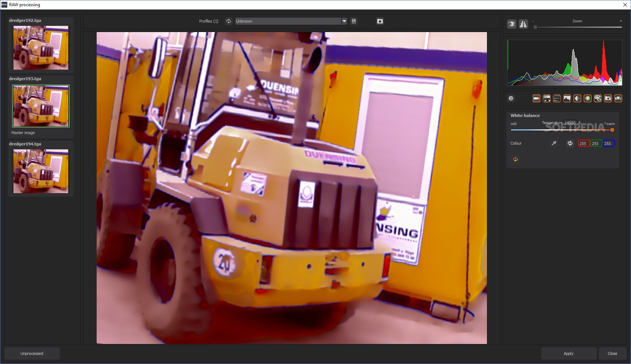Open the painter's palette panel icon

pyautogui.click(x=598, y=98)
